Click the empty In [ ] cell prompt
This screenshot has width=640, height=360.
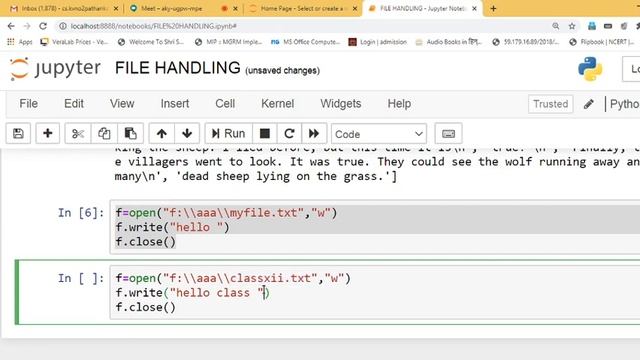[x=81, y=278]
